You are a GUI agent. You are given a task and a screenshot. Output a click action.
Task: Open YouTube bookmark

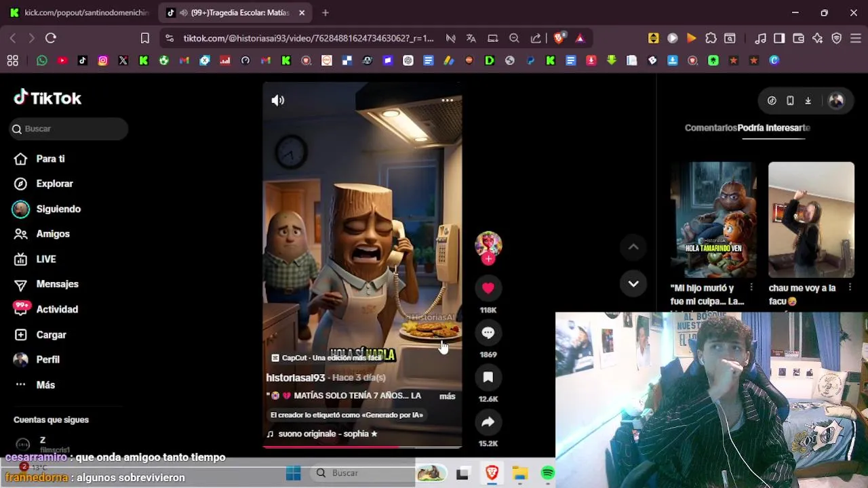tap(62, 60)
